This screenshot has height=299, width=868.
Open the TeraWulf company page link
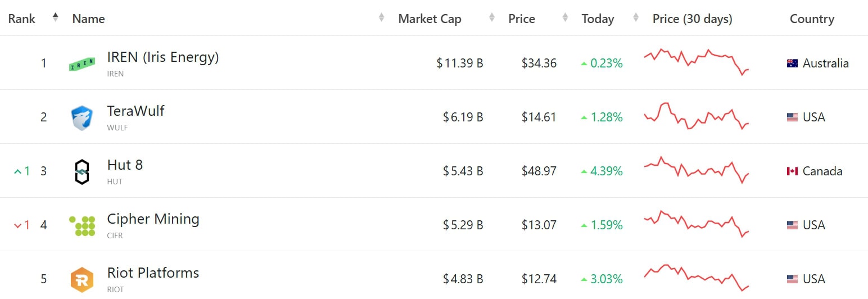[x=136, y=111]
